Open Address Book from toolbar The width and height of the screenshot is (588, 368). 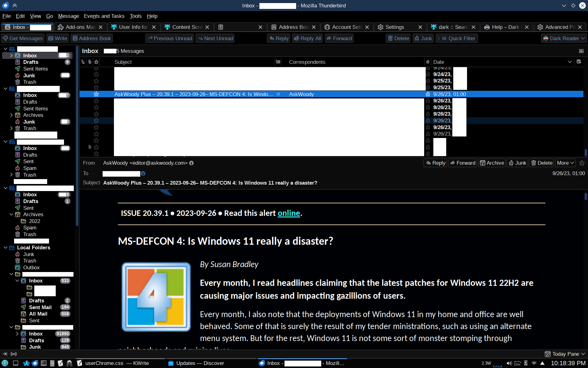92,38
